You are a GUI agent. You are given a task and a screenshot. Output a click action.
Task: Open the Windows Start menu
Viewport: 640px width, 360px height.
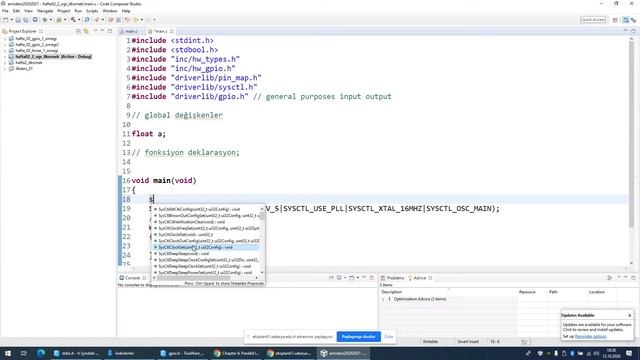pos(8,353)
